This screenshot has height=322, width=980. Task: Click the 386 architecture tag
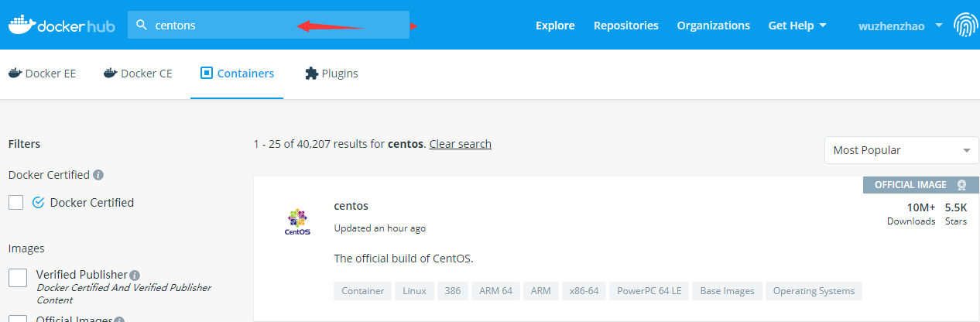coord(453,291)
